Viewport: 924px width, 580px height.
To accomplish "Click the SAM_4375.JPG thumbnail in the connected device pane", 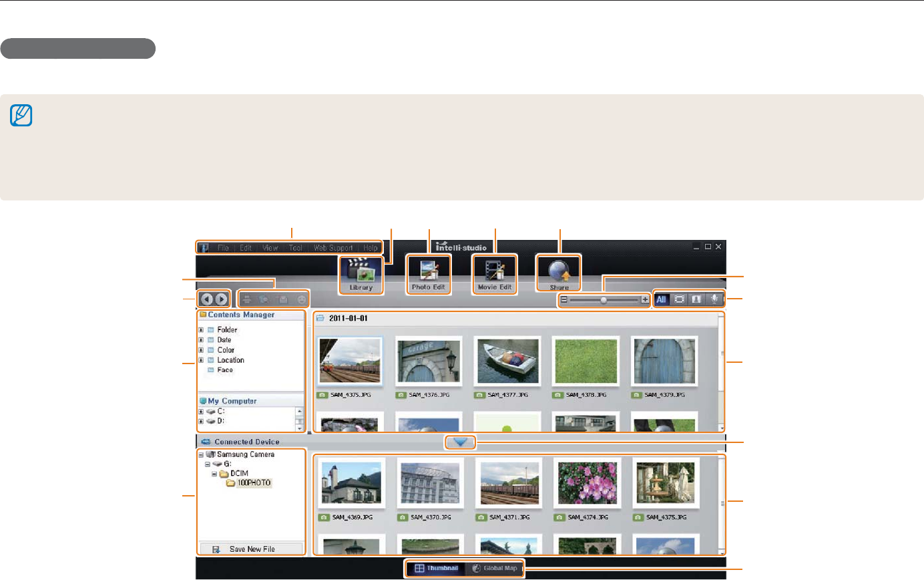I will pos(667,483).
